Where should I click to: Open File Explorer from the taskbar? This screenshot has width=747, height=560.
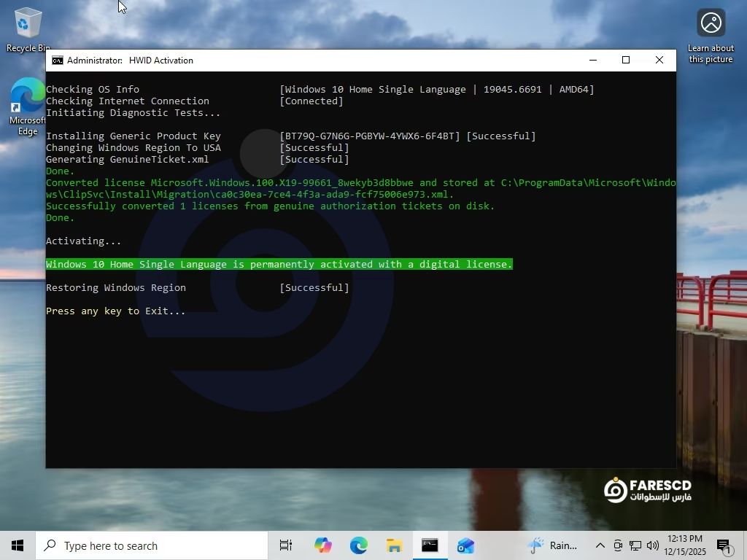[394, 545]
